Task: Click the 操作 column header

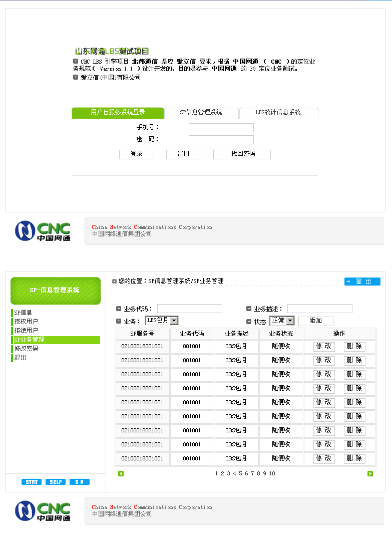Action: click(x=339, y=334)
